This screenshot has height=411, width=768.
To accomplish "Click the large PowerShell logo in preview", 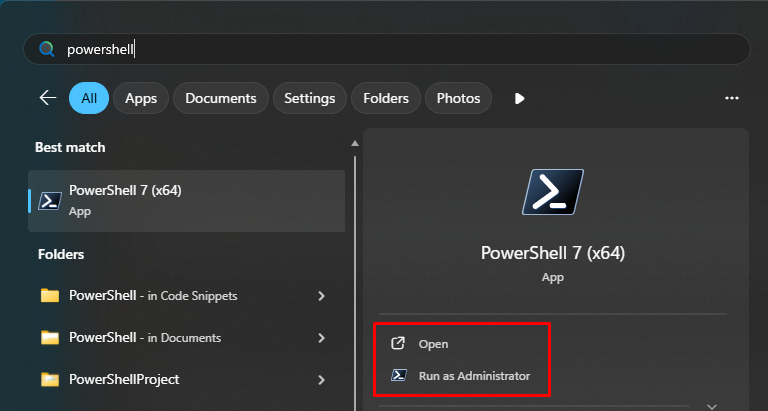I will point(553,192).
